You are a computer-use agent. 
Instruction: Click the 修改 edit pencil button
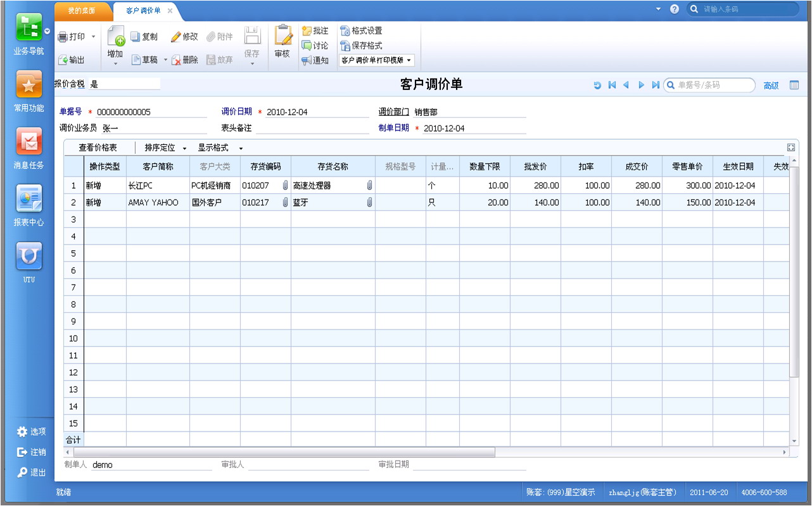pos(184,37)
